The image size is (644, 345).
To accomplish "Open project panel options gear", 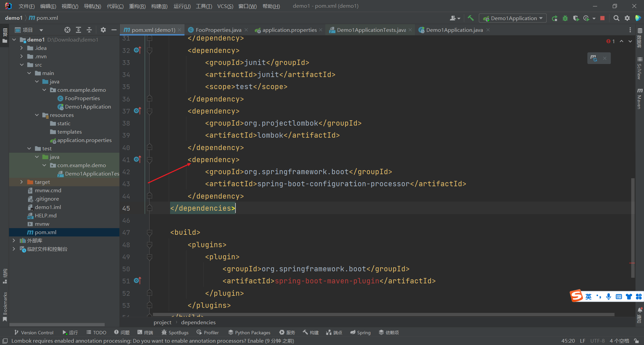I will click(x=103, y=30).
